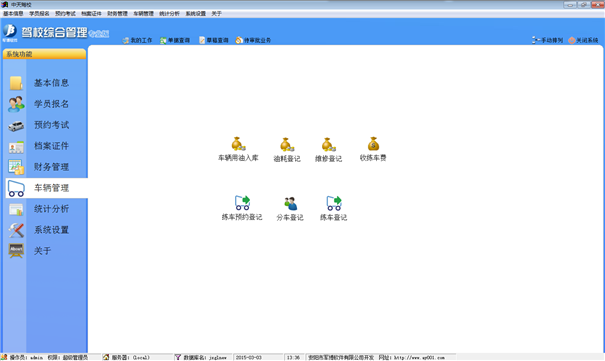Open 财务管理 in the top menu bar
This screenshot has width=605, height=361.
(117, 13)
